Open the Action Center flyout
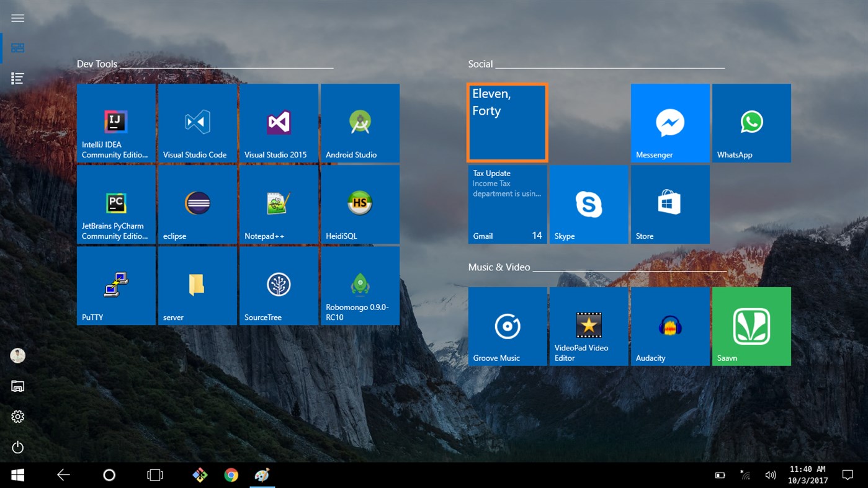 (848, 474)
